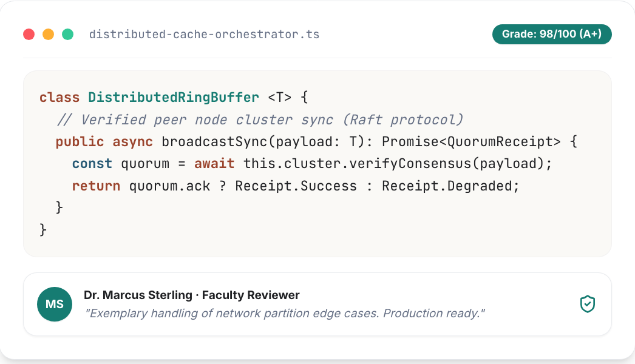Click the DistributedRingBuffer class name
This screenshot has width=635, height=364.
click(x=174, y=98)
